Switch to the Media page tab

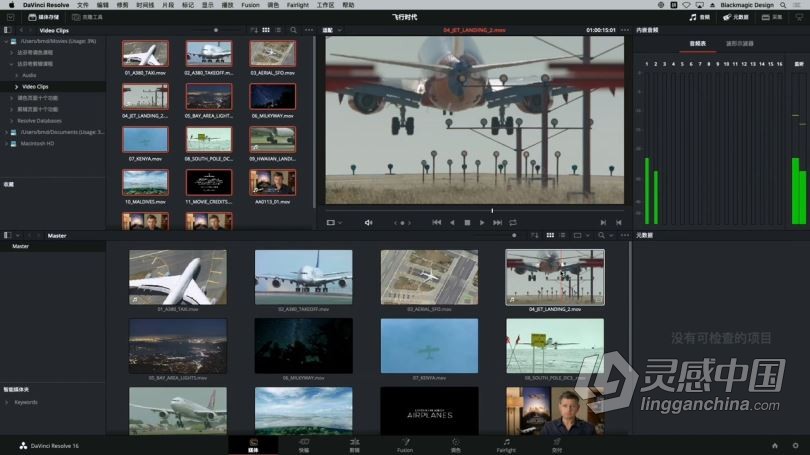[x=253, y=446]
